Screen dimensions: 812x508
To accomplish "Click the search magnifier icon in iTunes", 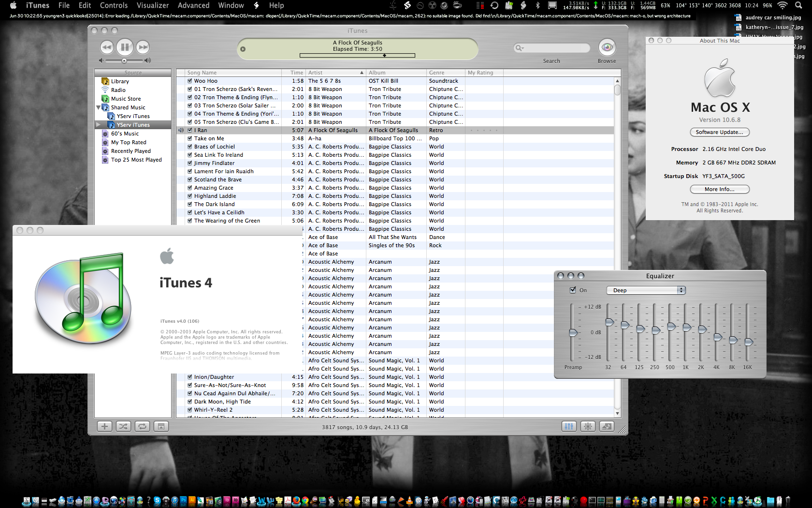I will (x=520, y=48).
